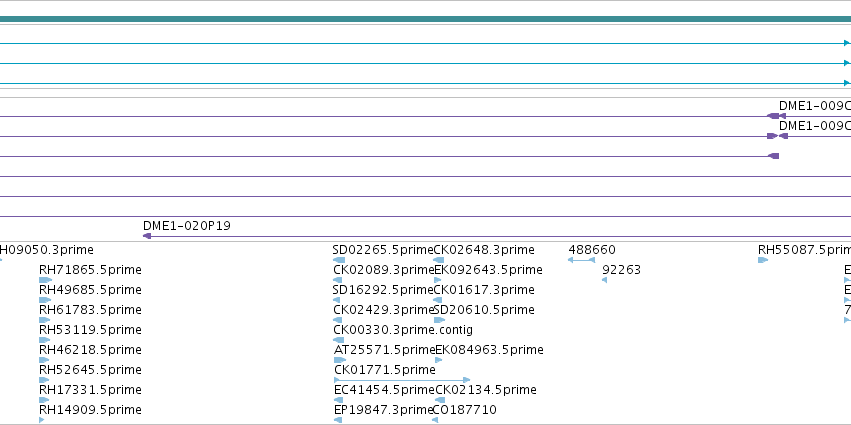This screenshot has height=425, width=851.
Task: Click the CK02429.3prime label
Action: point(384,310)
